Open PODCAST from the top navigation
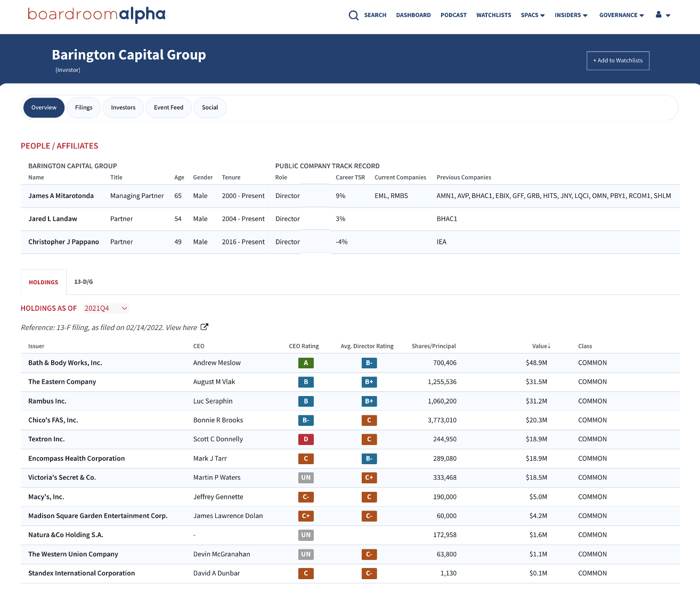The height and width of the screenshot is (593, 700). click(x=453, y=15)
